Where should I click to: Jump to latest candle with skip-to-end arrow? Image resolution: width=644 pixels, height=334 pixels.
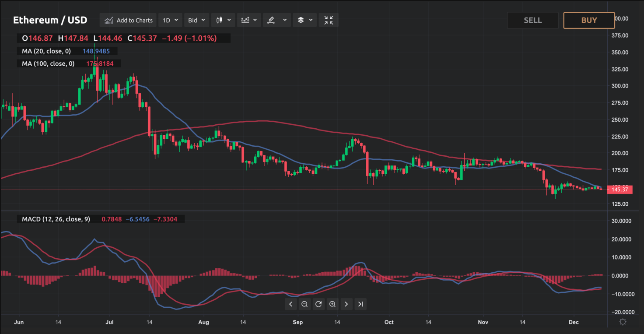tap(360, 304)
